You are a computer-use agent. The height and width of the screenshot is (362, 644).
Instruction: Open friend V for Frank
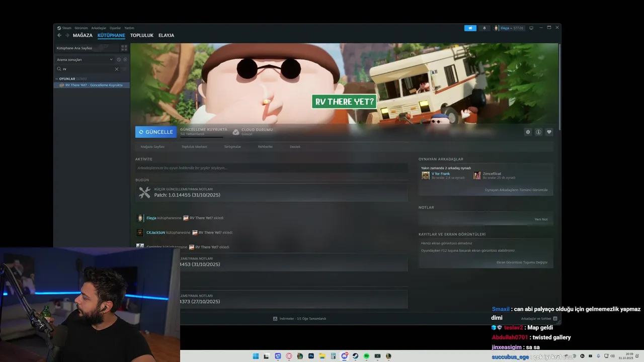click(x=441, y=174)
